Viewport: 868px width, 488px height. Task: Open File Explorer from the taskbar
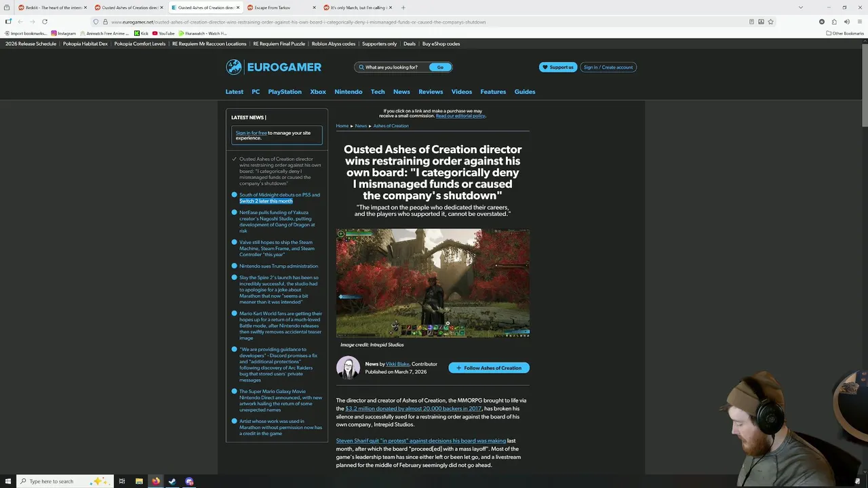click(x=139, y=481)
